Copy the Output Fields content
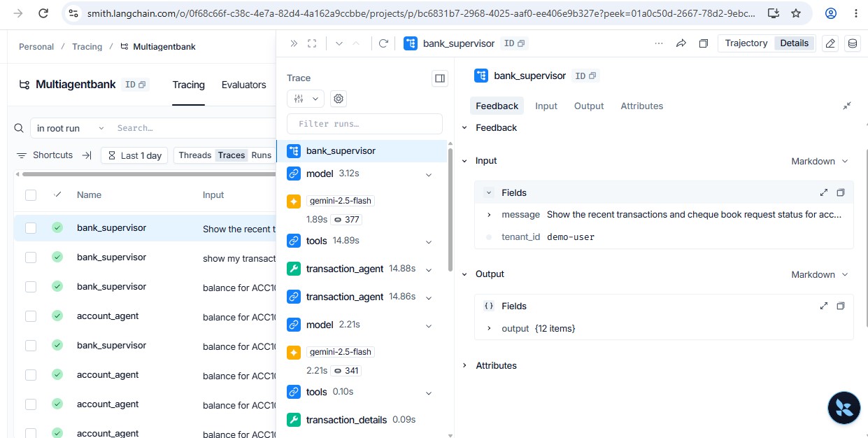The width and height of the screenshot is (868, 438). tap(841, 306)
